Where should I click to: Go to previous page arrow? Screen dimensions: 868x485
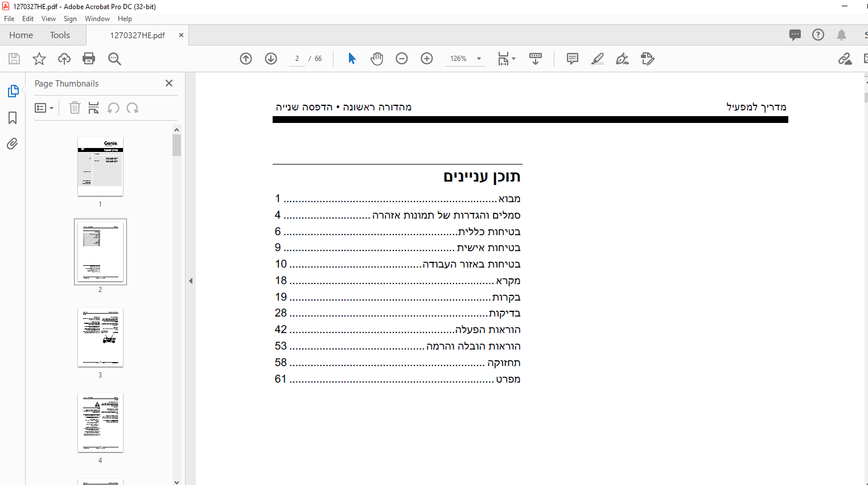[x=246, y=59]
